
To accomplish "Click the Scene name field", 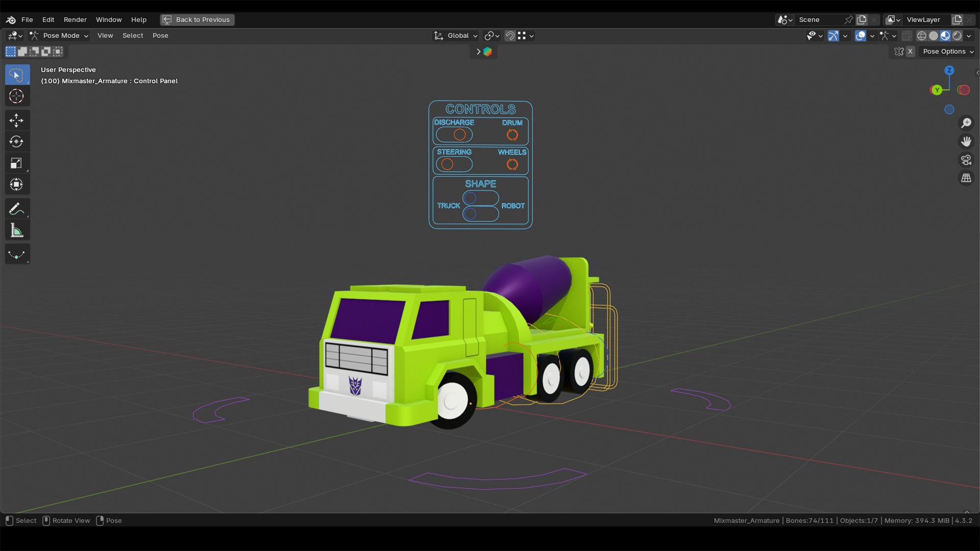I will click(x=819, y=19).
